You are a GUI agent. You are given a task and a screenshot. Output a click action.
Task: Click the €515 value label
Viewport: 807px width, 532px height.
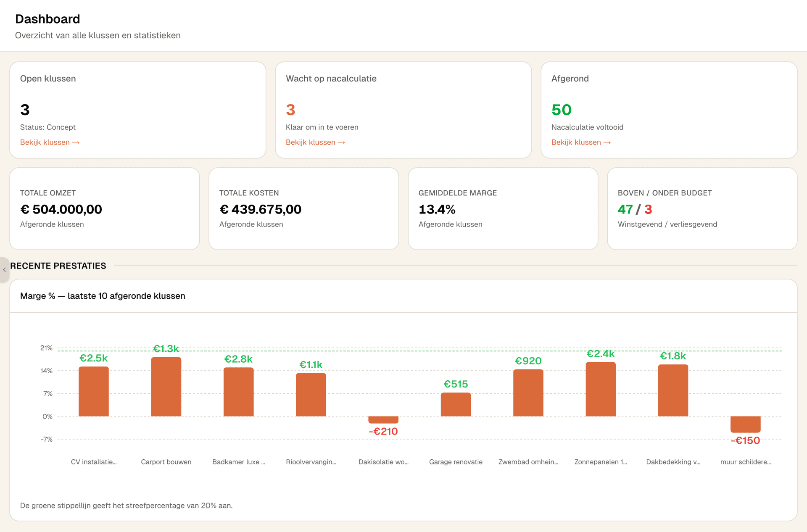point(456,384)
